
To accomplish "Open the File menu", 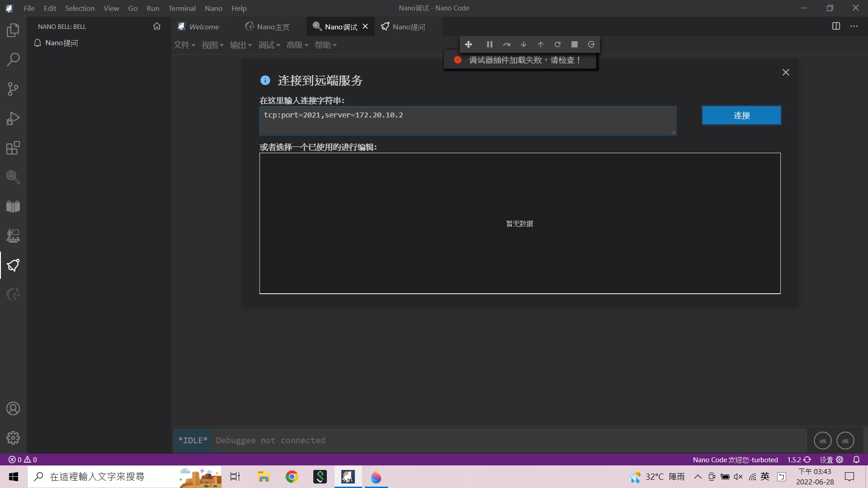I will 29,8.
